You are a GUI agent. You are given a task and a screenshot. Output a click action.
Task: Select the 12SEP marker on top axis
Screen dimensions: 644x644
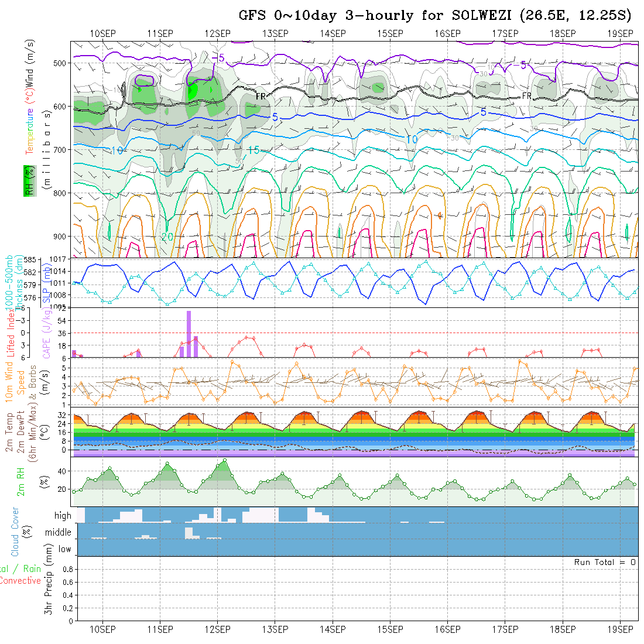(x=217, y=33)
